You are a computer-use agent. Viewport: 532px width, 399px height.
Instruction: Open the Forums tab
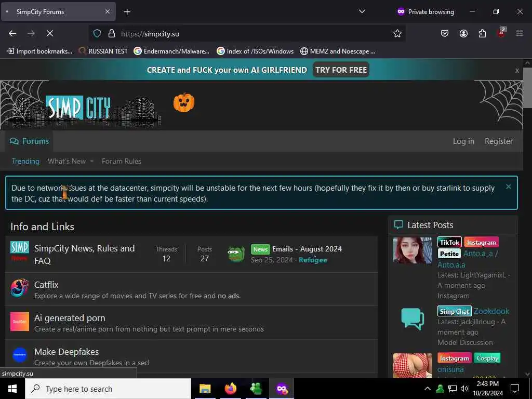29,141
